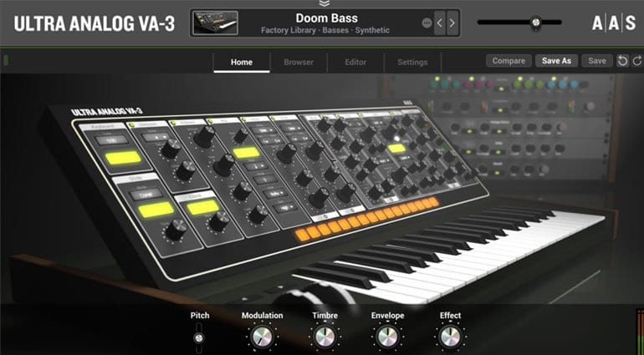Viewport: 644px width, 355px height.
Task: Click the Save As button
Action: coord(556,61)
